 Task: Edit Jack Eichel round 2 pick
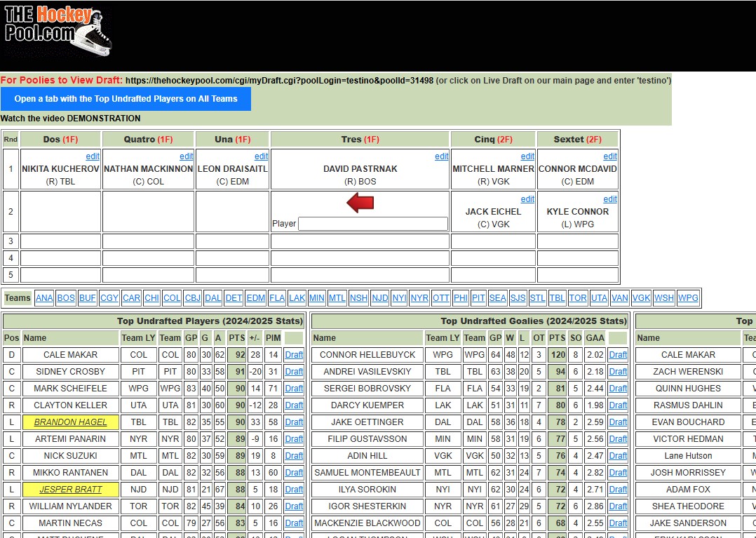[527, 199]
